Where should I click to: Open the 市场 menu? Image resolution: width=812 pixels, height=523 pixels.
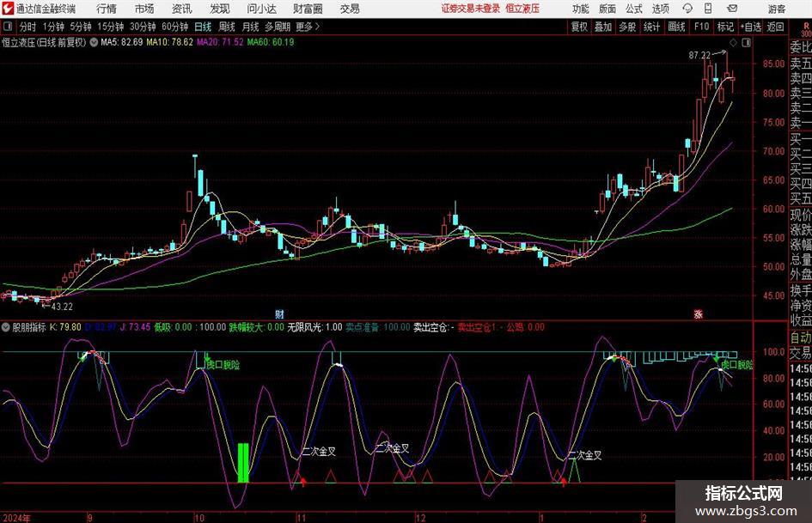(144, 9)
